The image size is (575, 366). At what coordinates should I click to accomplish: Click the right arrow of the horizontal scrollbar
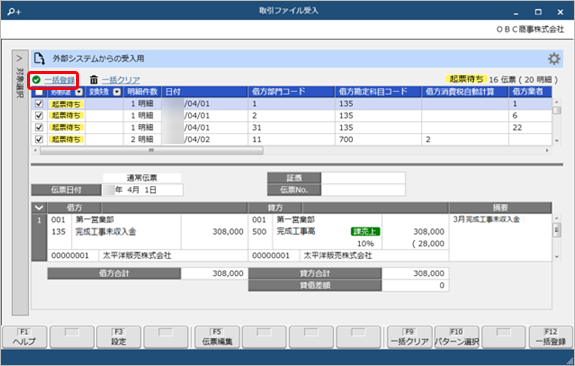click(x=547, y=150)
